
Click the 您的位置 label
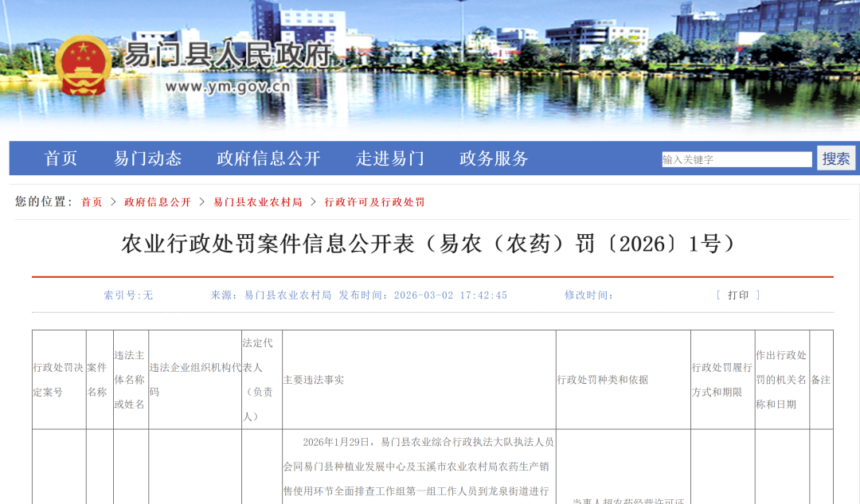(44, 201)
